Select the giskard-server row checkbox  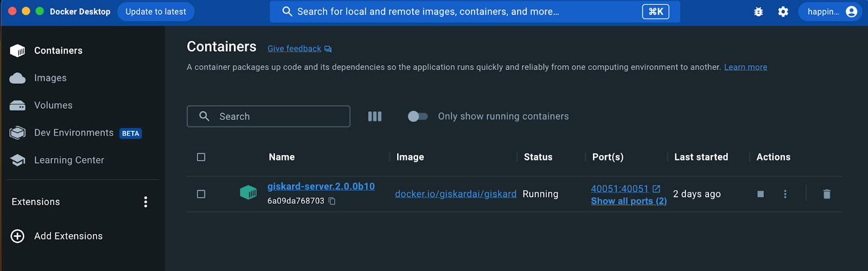coord(201,194)
